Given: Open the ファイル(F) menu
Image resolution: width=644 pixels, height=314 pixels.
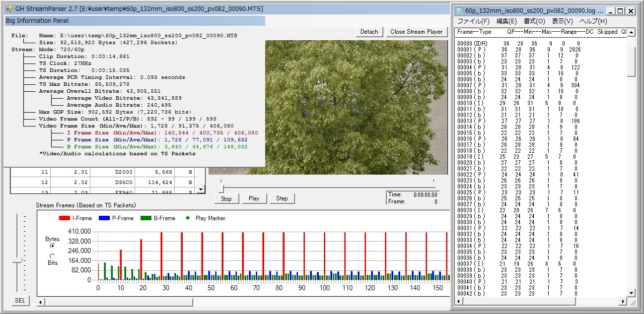Looking at the screenshot, I should coord(473,21).
